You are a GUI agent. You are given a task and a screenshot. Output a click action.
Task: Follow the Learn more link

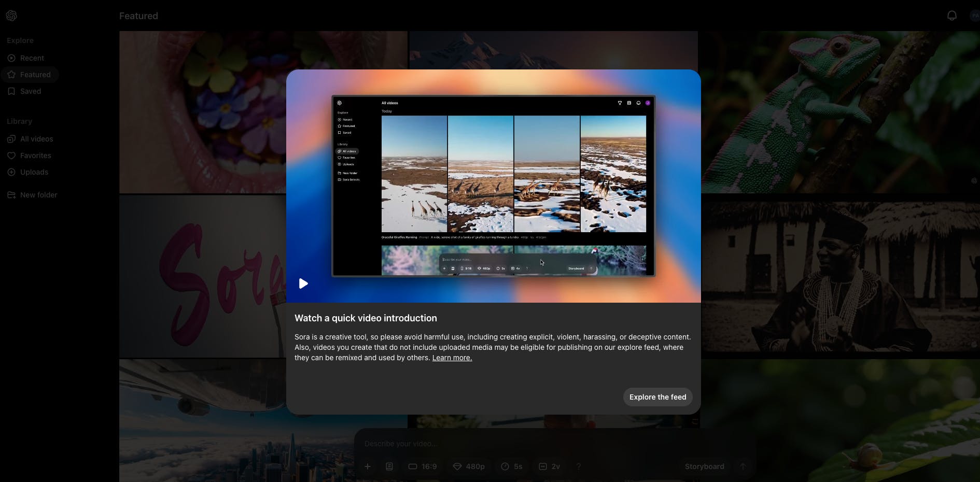coord(452,358)
